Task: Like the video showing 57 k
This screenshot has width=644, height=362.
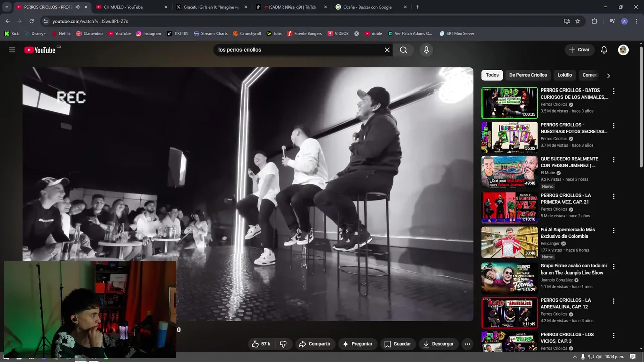Action: tap(261, 344)
